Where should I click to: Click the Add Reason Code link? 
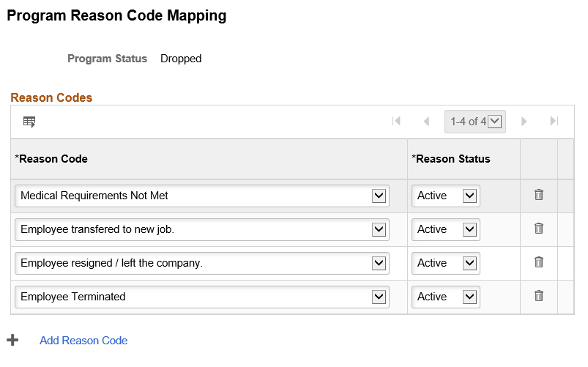point(83,341)
